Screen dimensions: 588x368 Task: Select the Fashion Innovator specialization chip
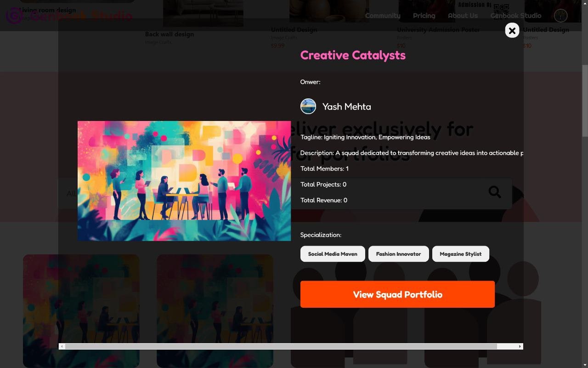(x=398, y=254)
